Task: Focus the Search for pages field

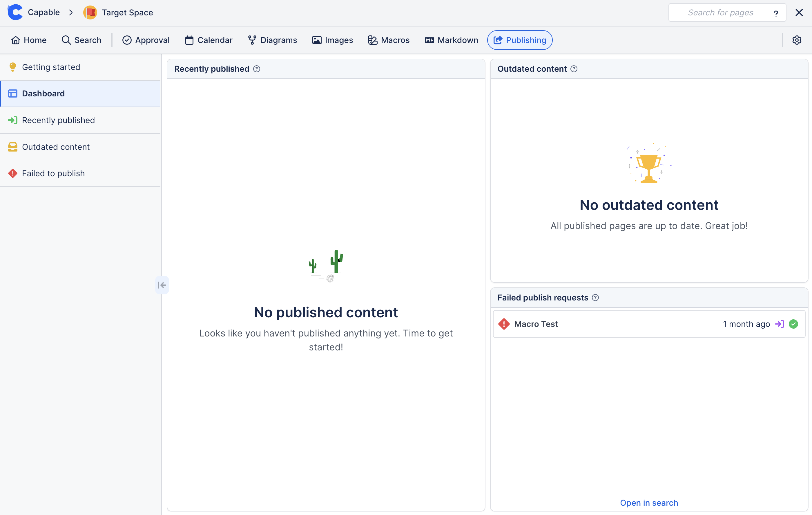Action: [x=720, y=12]
